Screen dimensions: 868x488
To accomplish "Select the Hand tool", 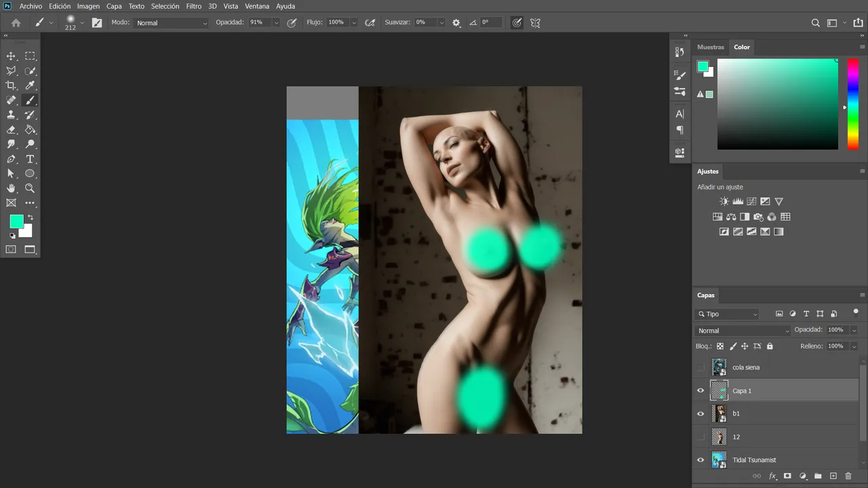I will click(x=11, y=188).
